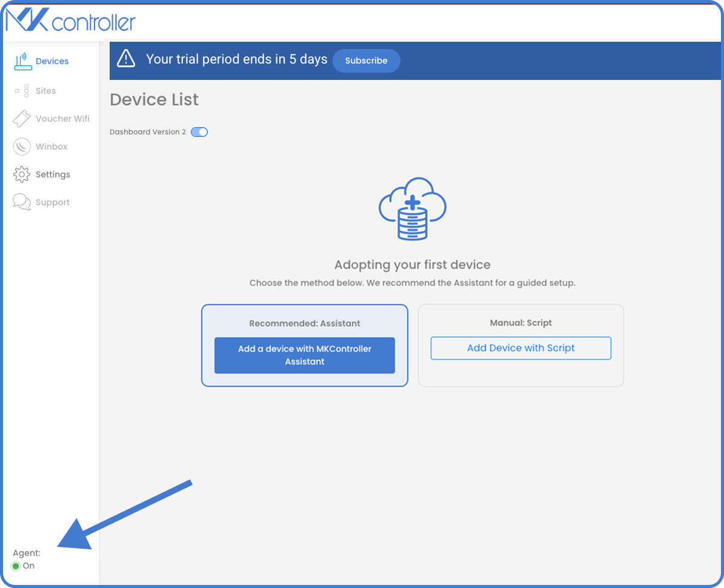The image size is (724, 588).
Task: Click the MKcontroller logo
Action: tap(71, 22)
